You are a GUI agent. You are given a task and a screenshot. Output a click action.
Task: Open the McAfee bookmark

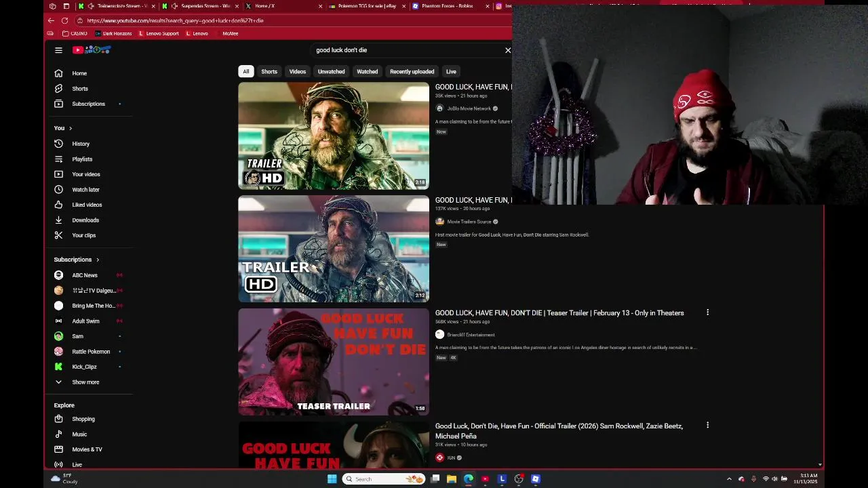click(230, 33)
